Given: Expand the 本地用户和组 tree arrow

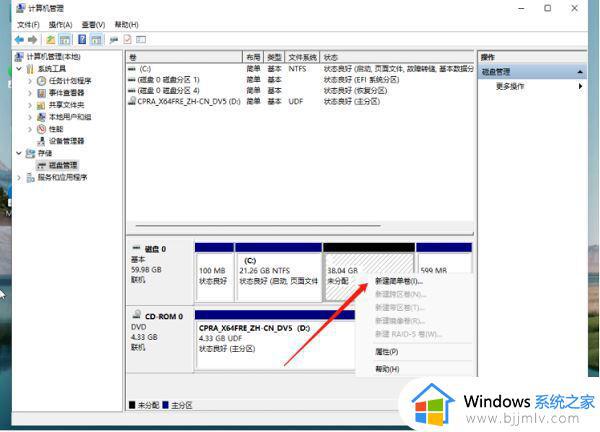Looking at the screenshot, I should tap(30, 117).
